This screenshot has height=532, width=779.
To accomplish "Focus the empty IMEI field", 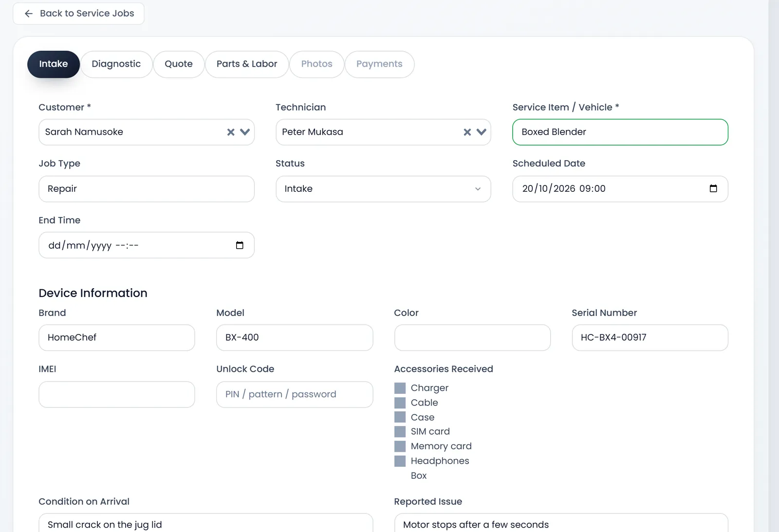I will point(117,394).
